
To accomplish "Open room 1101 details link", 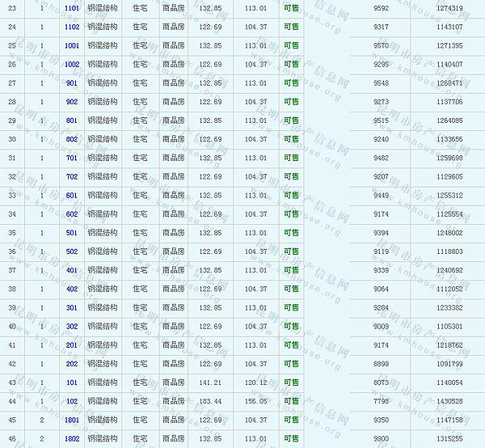I will pos(72,8).
